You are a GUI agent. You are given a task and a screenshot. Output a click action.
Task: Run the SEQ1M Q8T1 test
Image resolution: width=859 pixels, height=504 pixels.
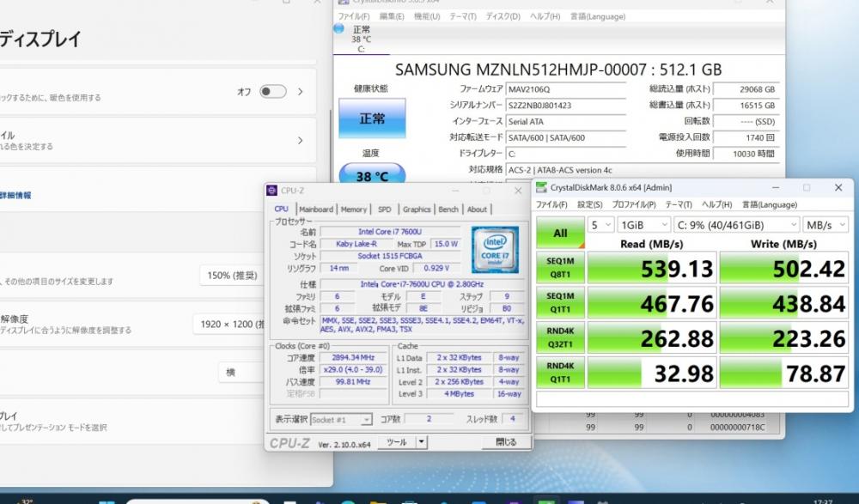560,268
